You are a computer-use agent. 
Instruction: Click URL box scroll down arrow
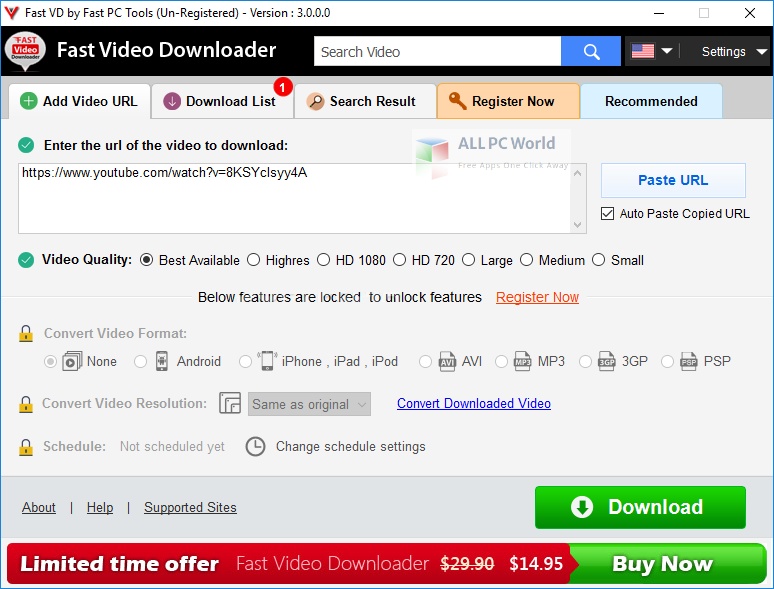pyautogui.click(x=578, y=225)
